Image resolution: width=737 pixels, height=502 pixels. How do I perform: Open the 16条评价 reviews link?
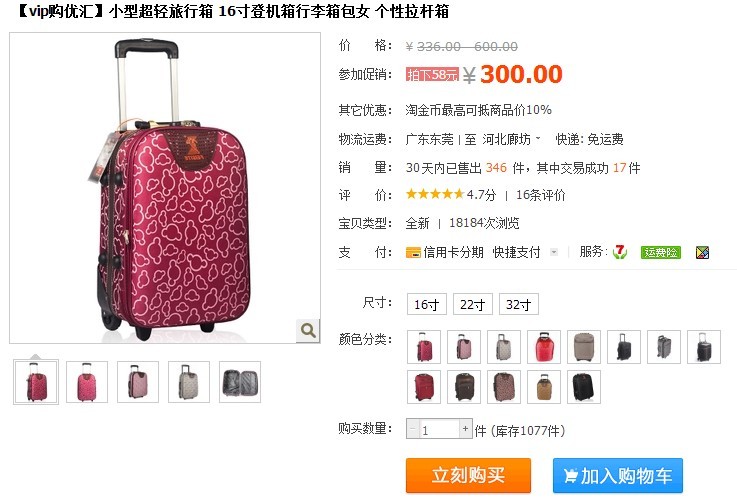tap(541, 195)
